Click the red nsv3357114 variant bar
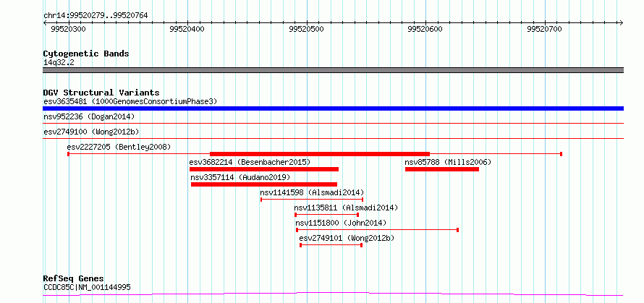644x303 pixels. point(264,184)
